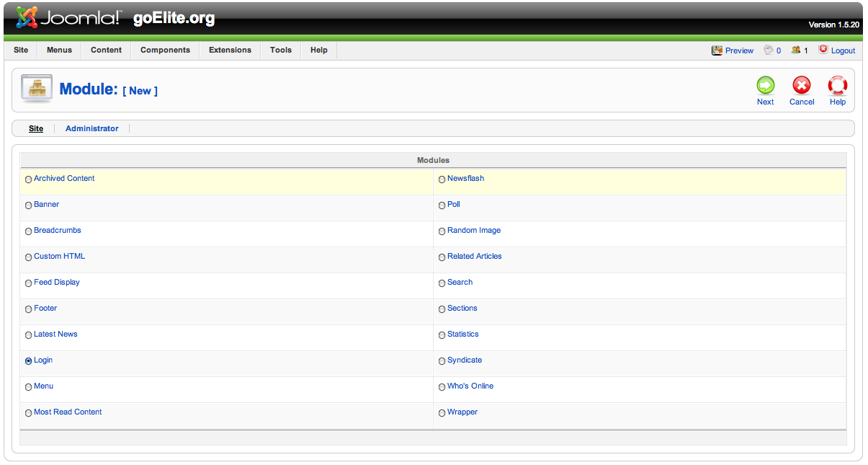
Task: Expand the Components dropdown menu
Action: 165,50
